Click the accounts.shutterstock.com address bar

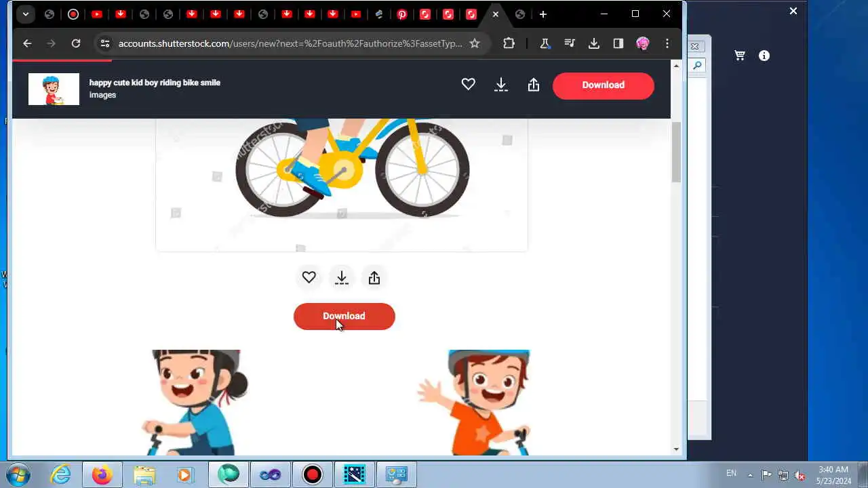tap(290, 43)
